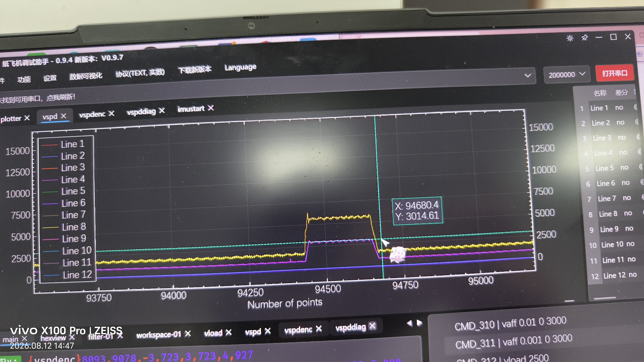644x362 pixels.
Task: Switch to the plotter tab
Action: pyautogui.click(x=11, y=119)
